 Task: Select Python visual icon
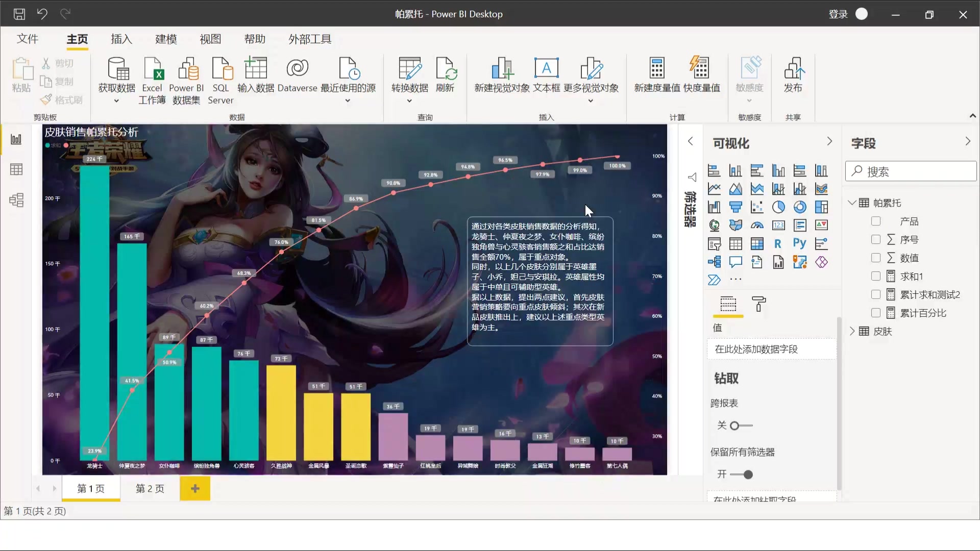click(x=800, y=244)
